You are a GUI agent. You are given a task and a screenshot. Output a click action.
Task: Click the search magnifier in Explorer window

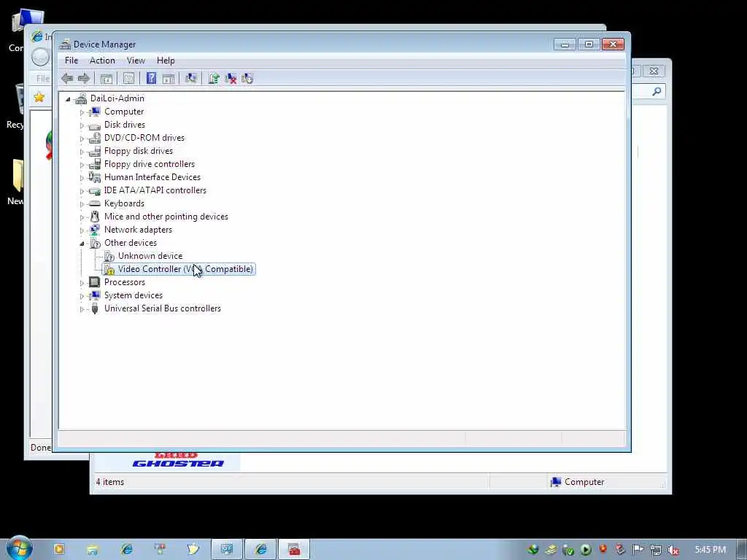click(657, 91)
